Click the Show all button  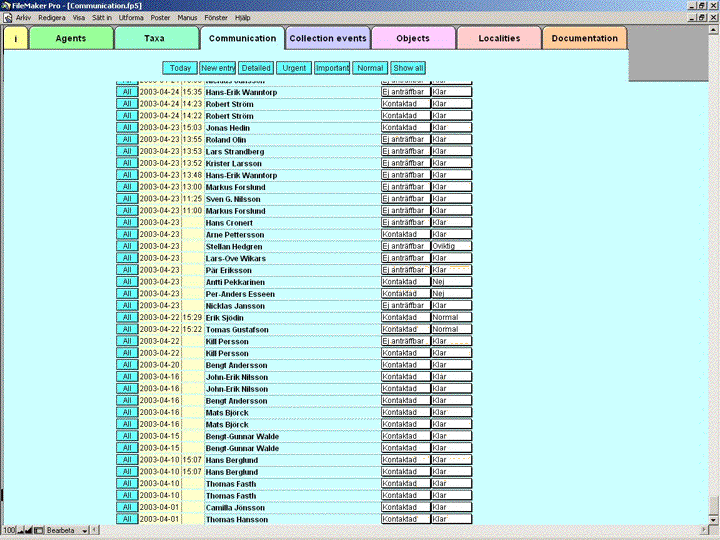point(409,68)
